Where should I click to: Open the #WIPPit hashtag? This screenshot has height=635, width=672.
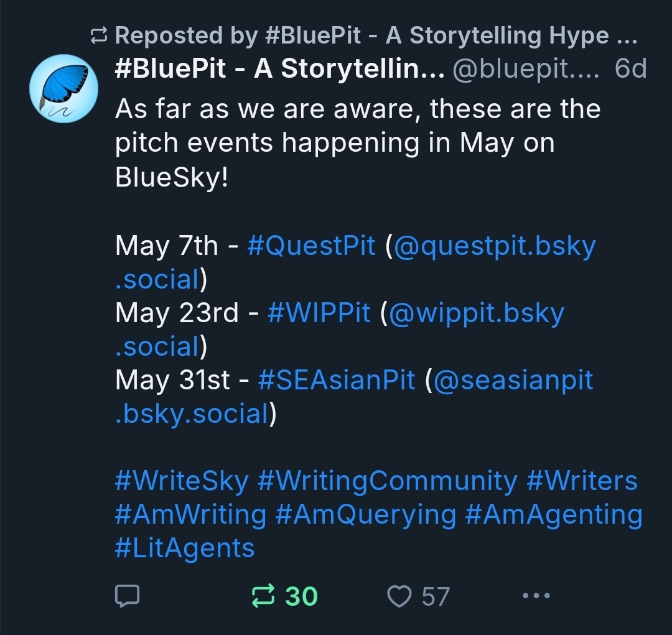(319, 313)
